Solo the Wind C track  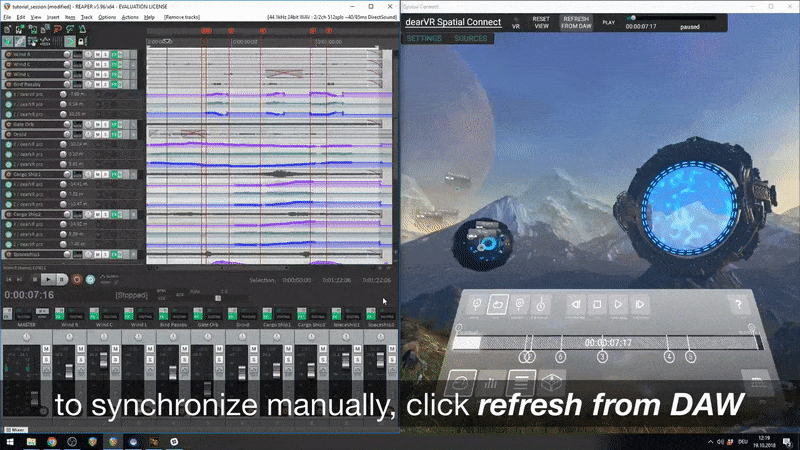106,64
